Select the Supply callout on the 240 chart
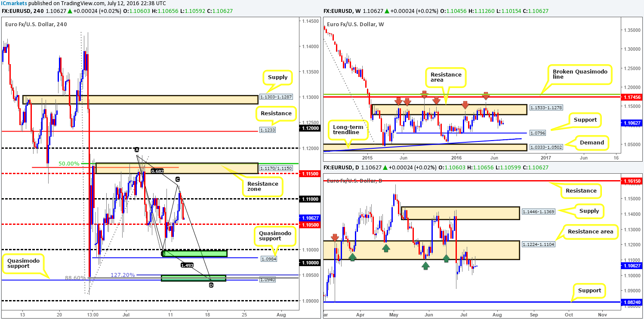The image size is (644, 319). pyautogui.click(x=277, y=77)
